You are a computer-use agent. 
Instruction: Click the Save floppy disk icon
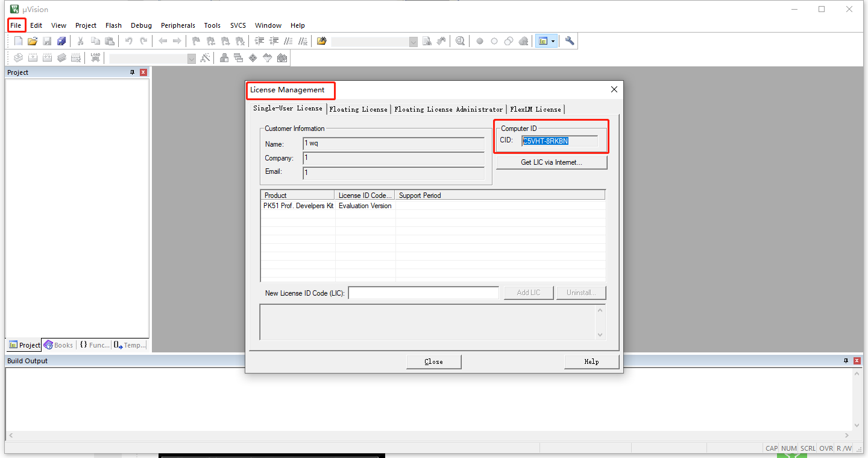47,41
